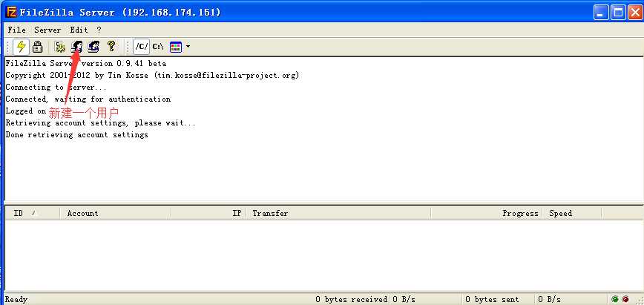Click the green status indicator light
Screen dimensions: 644x305
(x=615, y=299)
